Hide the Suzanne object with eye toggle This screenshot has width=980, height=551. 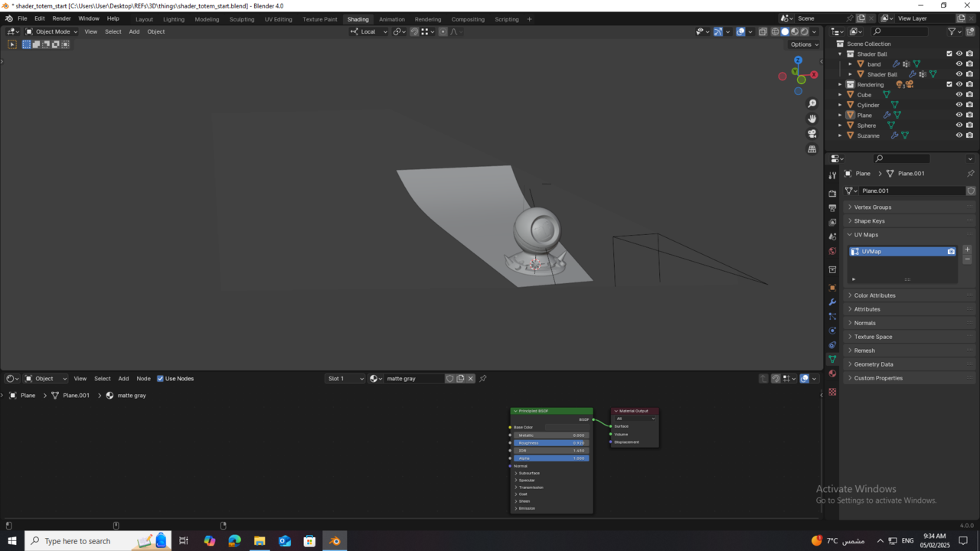point(959,135)
